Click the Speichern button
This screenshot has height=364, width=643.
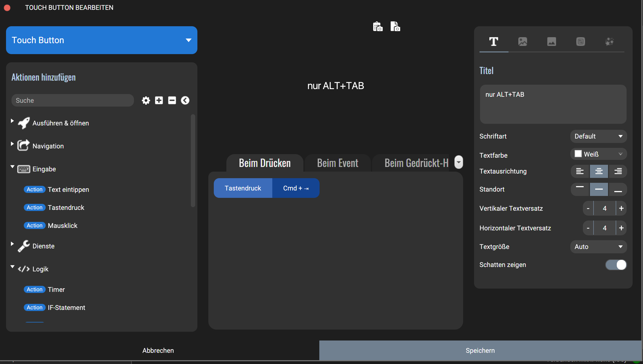coord(480,350)
